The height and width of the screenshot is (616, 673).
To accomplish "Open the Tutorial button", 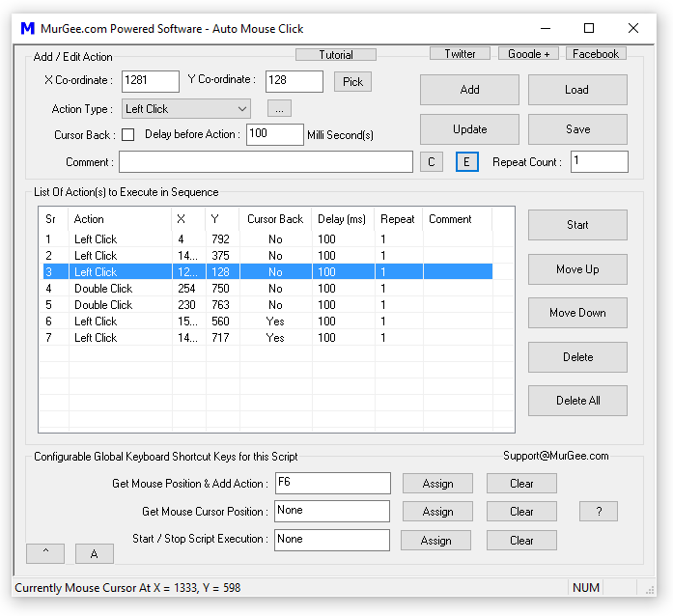I will [336, 54].
